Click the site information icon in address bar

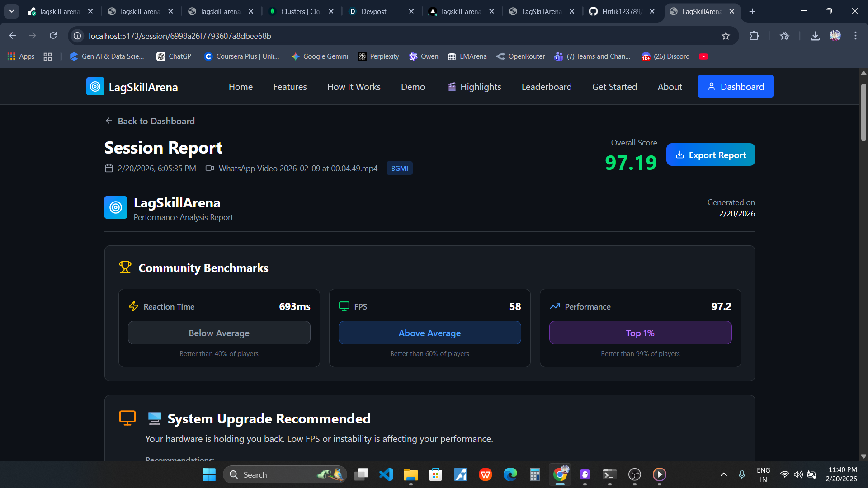[x=78, y=36]
